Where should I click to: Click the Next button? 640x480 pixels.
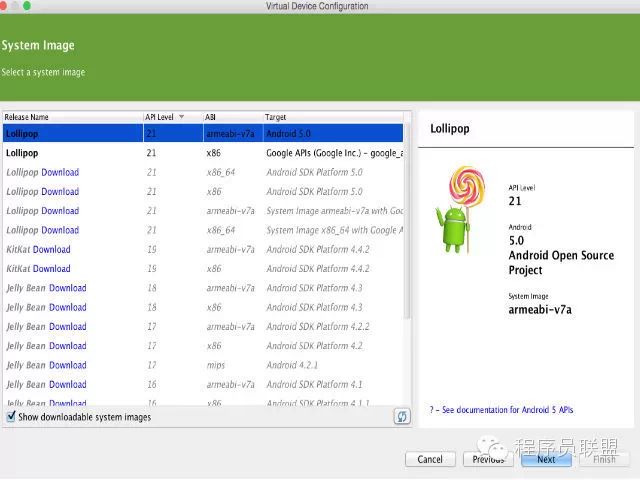546,459
